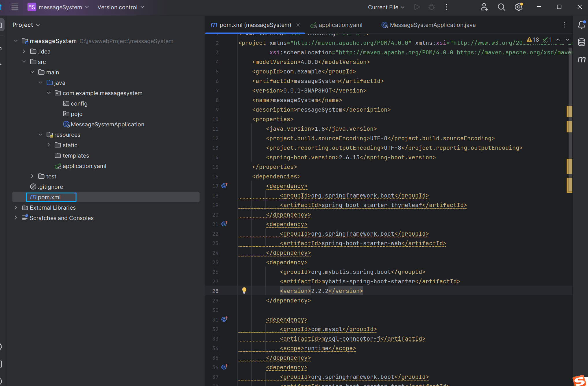Select application.yaml in the project tree

click(x=84, y=166)
